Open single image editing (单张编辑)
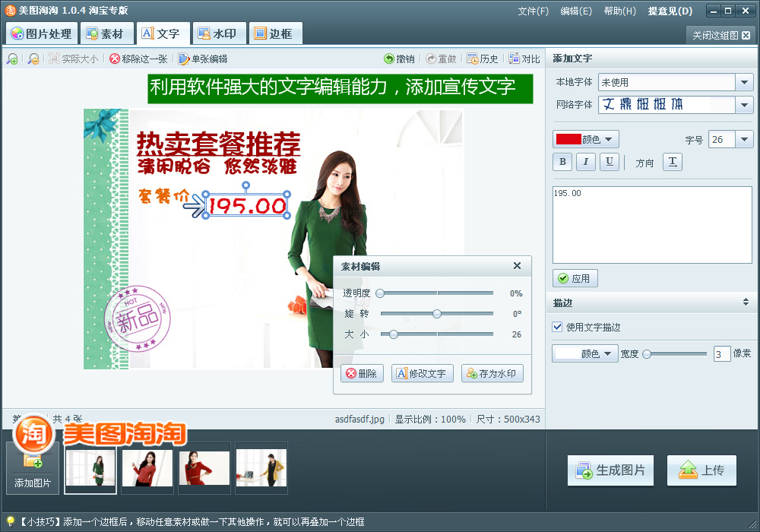This screenshot has width=760, height=532. coord(203,59)
